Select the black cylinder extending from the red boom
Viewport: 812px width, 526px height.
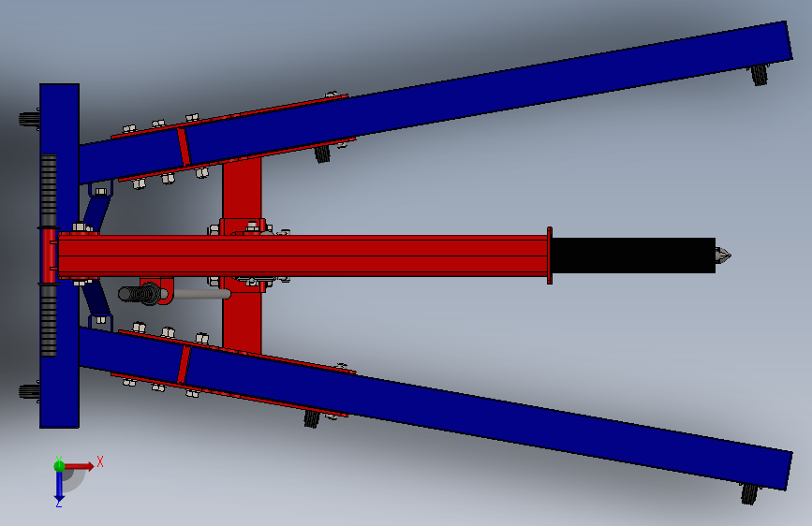pyautogui.click(x=633, y=256)
